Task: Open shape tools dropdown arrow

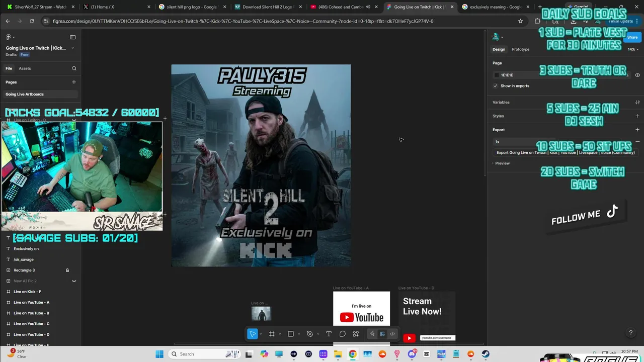Action: (299, 334)
